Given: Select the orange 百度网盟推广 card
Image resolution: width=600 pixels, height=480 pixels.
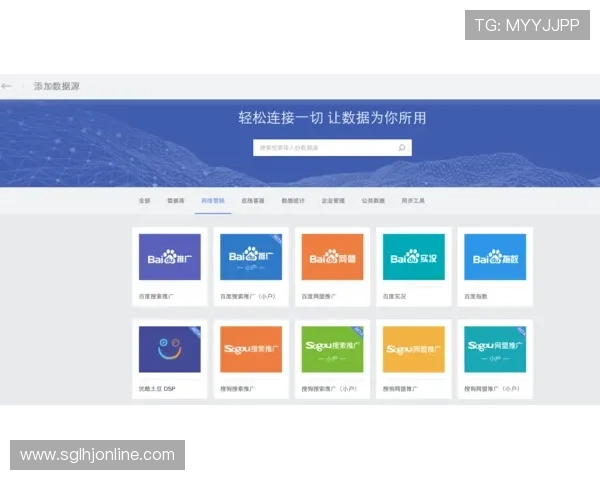Looking at the screenshot, I should click(333, 267).
